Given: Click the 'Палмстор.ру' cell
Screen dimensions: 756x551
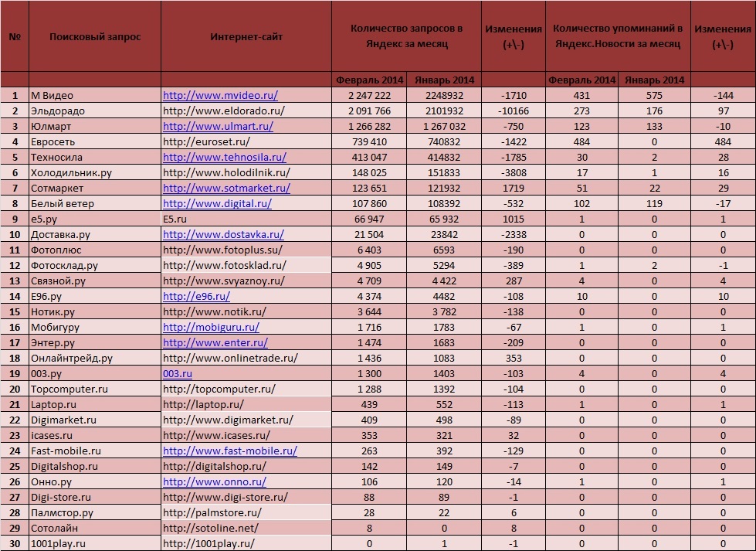Looking at the screenshot, I should (x=95, y=512).
